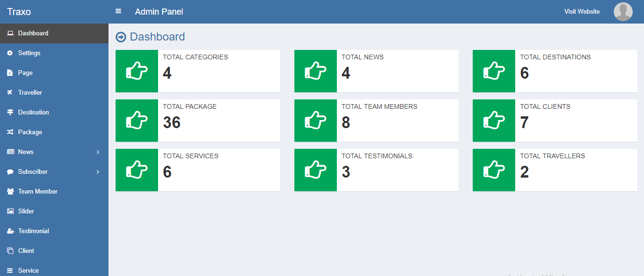Click the circled arrow icon beside Dashboard heading

[x=121, y=37]
